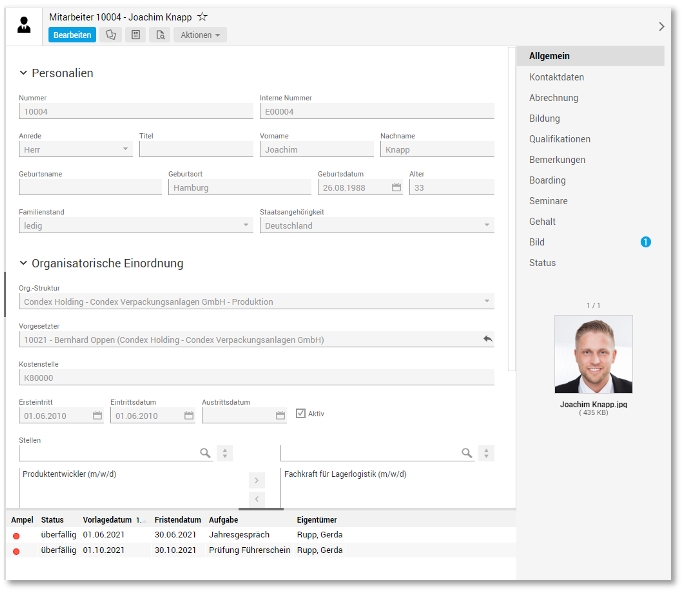The height and width of the screenshot is (594, 684).
Task: Select the Prüfung Führerschein task row
Action: coord(260,550)
